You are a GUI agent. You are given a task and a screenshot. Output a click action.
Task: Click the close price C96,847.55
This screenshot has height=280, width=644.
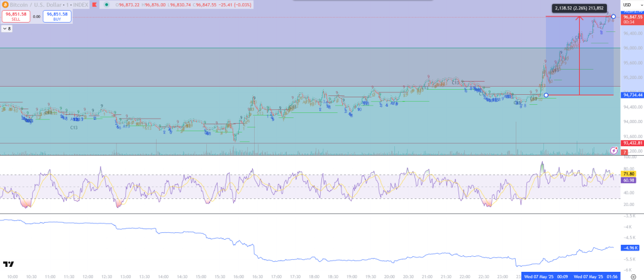tap(203, 4)
